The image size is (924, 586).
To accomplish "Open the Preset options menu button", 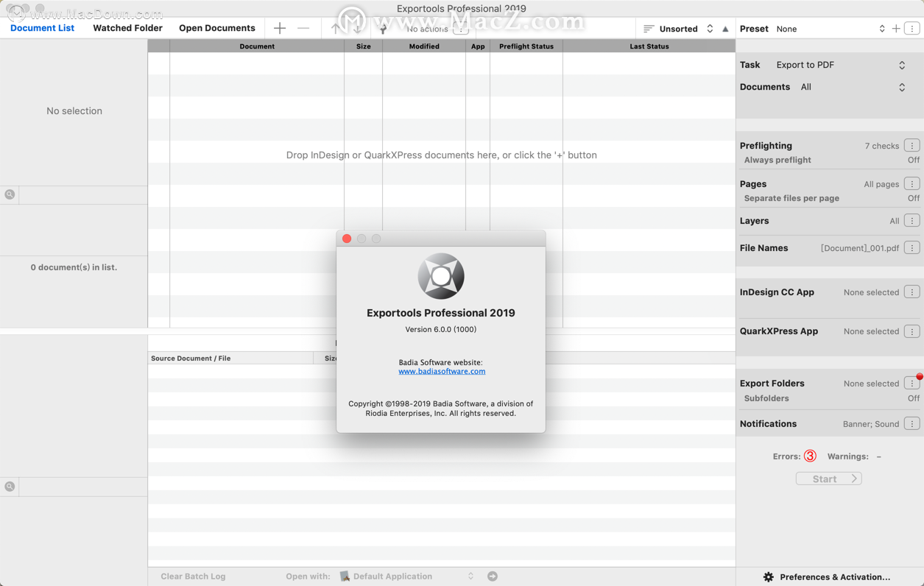I will pos(912,29).
